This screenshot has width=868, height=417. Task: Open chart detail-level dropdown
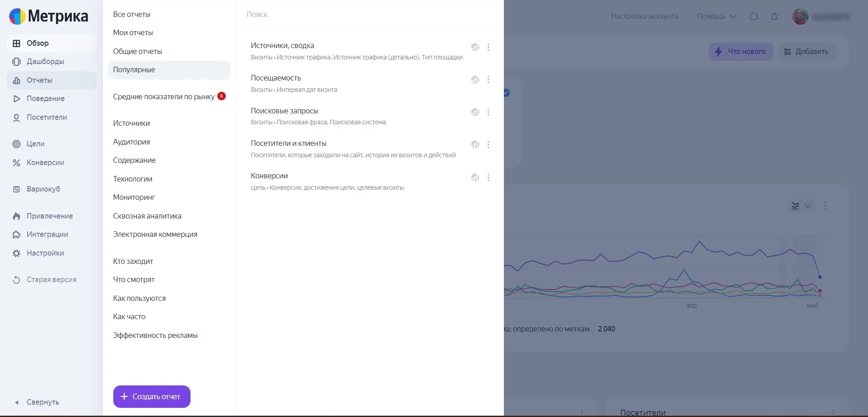coord(801,206)
